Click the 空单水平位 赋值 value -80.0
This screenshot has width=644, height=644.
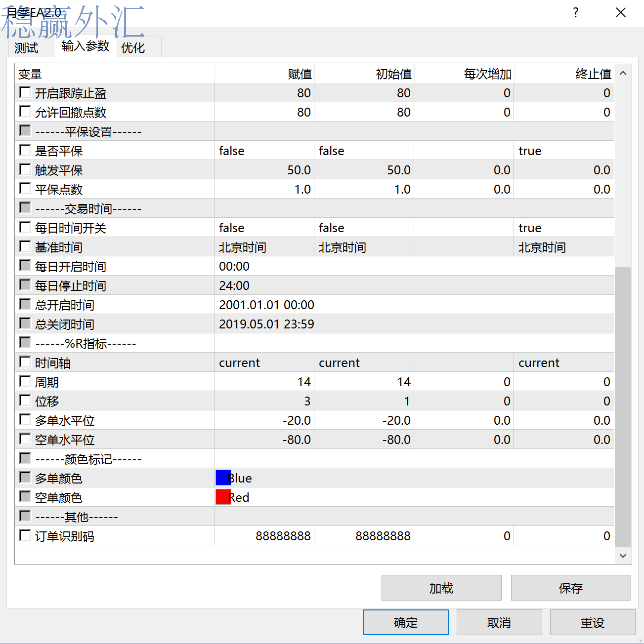[x=264, y=439]
